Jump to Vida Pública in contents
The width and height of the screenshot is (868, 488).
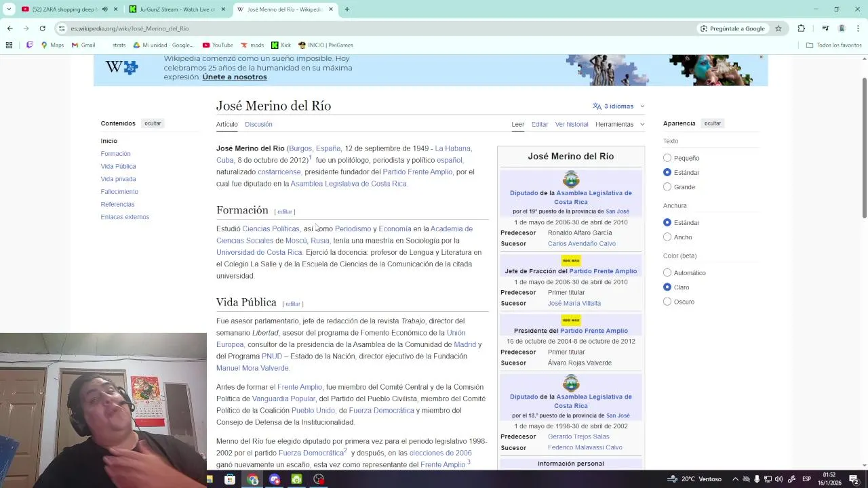[118, 166]
